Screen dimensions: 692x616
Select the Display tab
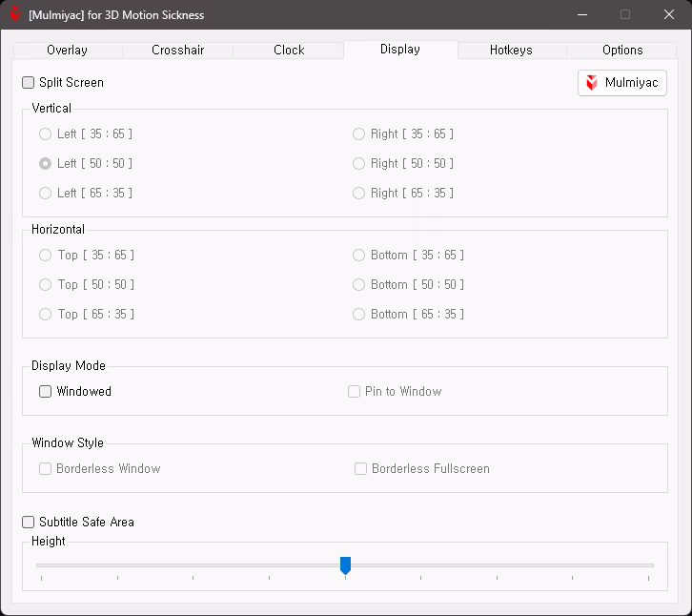[400, 49]
